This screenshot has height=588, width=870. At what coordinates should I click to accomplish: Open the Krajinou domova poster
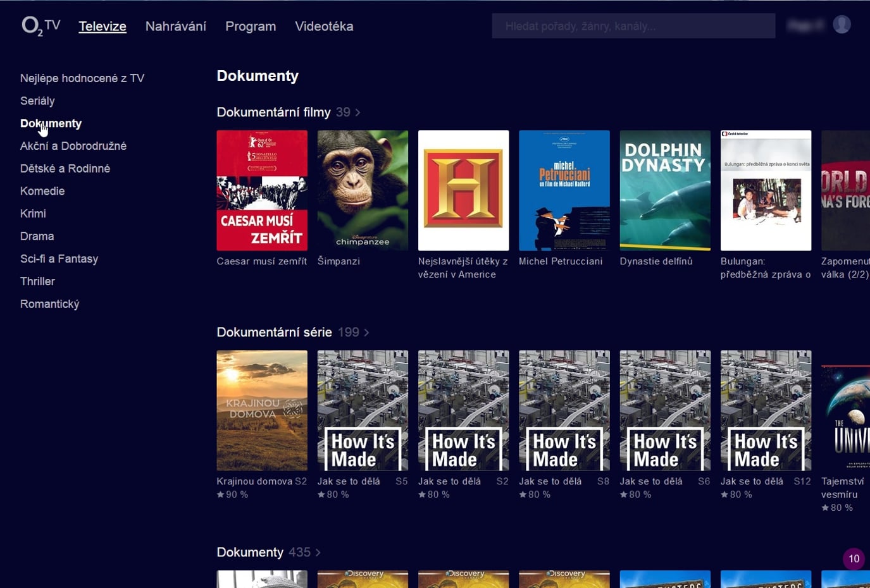[x=262, y=410]
